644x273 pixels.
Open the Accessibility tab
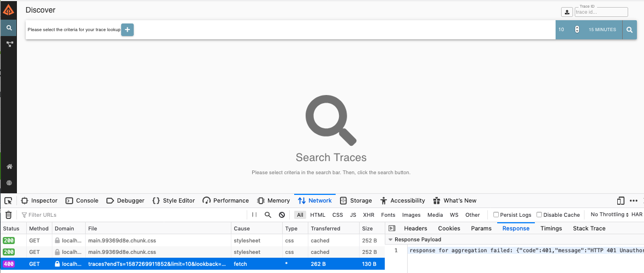(403, 200)
